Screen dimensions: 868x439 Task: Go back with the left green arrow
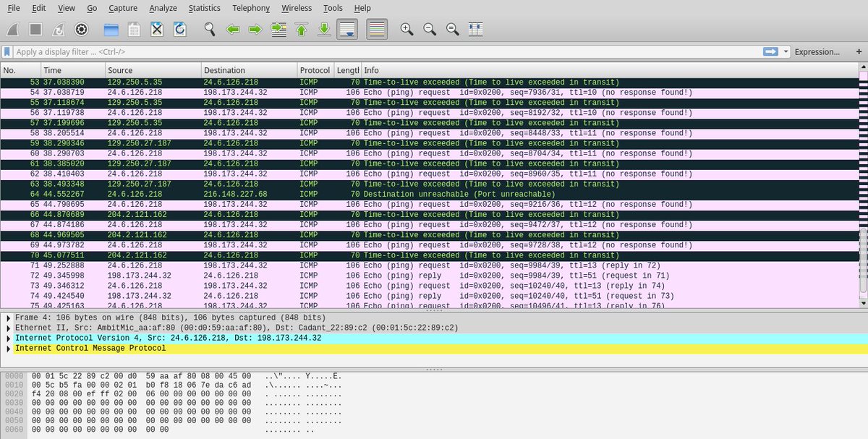click(x=233, y=30)
